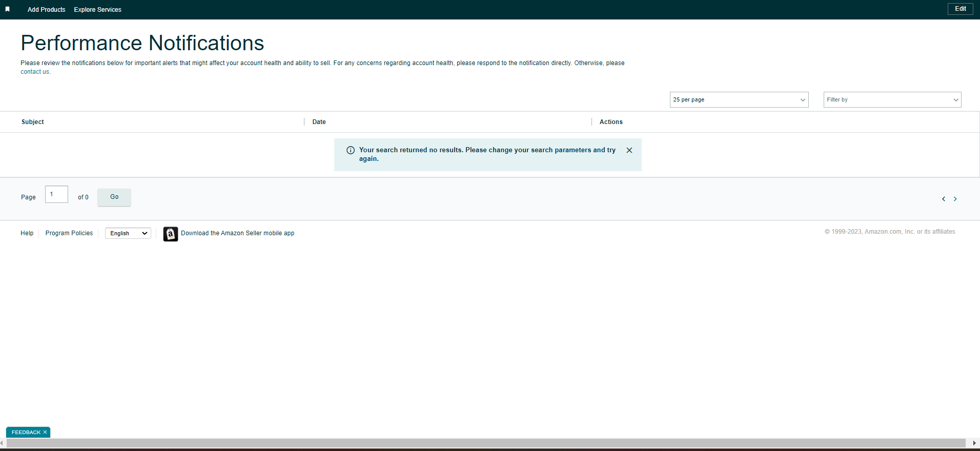
Task: Open Program Policies link
Action: [69, 233]
